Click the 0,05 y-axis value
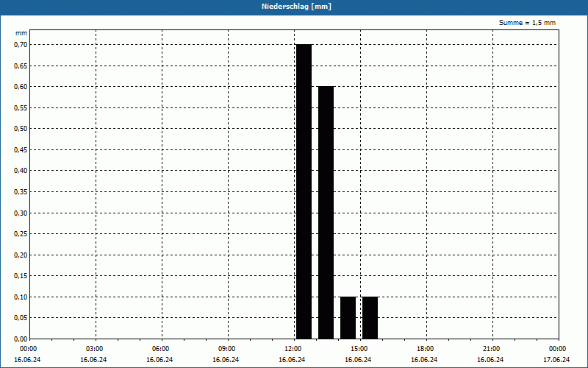 pos(21,318)
